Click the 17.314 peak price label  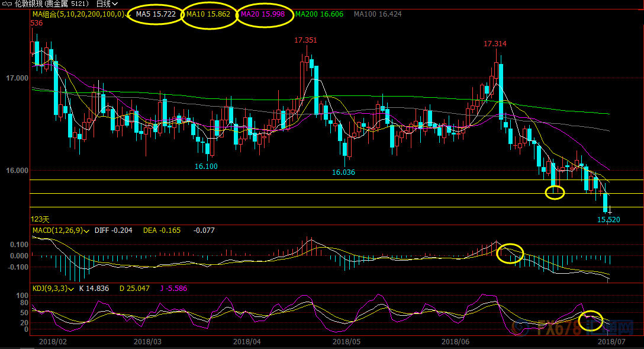point(495,44)
